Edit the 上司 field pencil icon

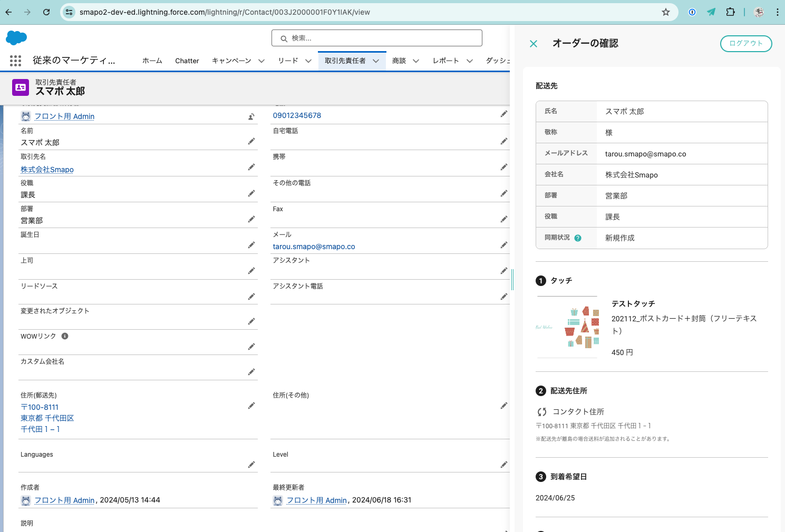251,271
